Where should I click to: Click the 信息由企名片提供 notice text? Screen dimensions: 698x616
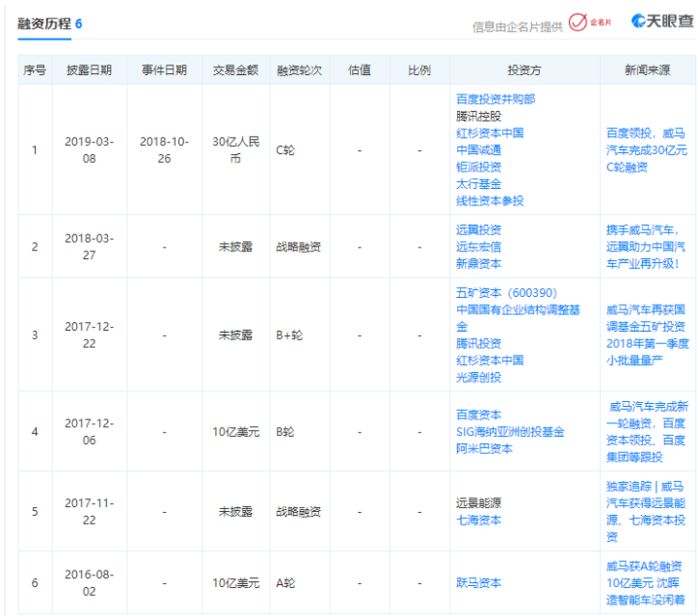click(518, 27)
